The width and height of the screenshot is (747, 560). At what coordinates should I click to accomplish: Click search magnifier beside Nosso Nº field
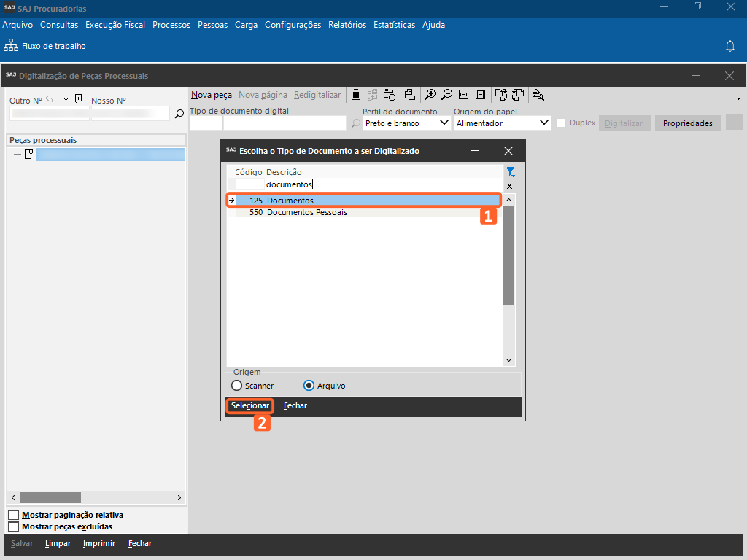point(179,114)
